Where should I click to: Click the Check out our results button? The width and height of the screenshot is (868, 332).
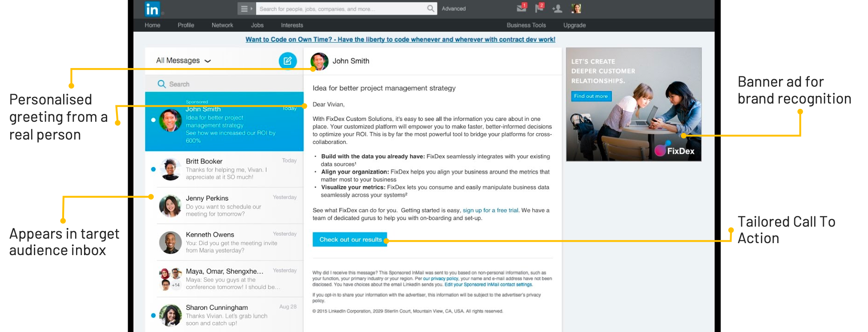[350, 240]
